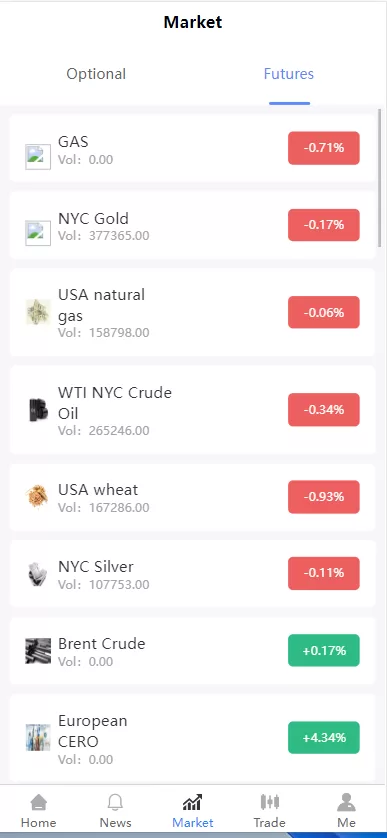The height and width of the screenshot is (838, 387).
Task: Click the -0.93% USA wheat badge
Action: (x=324, y=496)
